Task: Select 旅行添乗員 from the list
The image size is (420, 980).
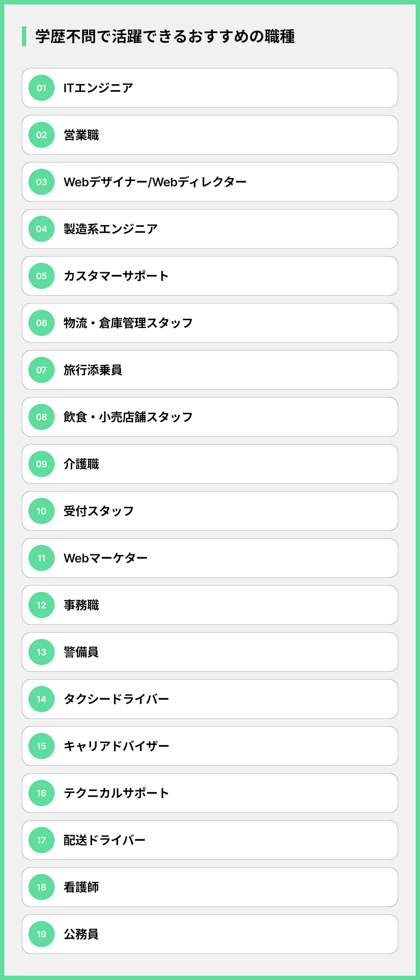Action: (x=93, y=370)
